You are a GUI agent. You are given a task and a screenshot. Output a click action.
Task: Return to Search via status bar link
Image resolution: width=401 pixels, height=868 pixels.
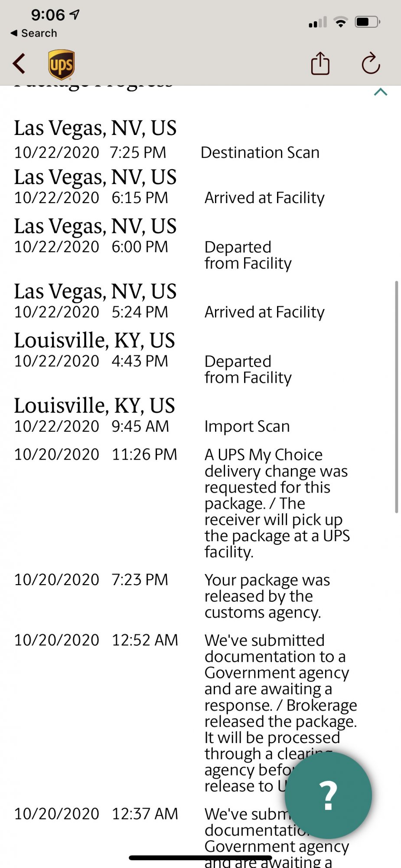[34, 33]
